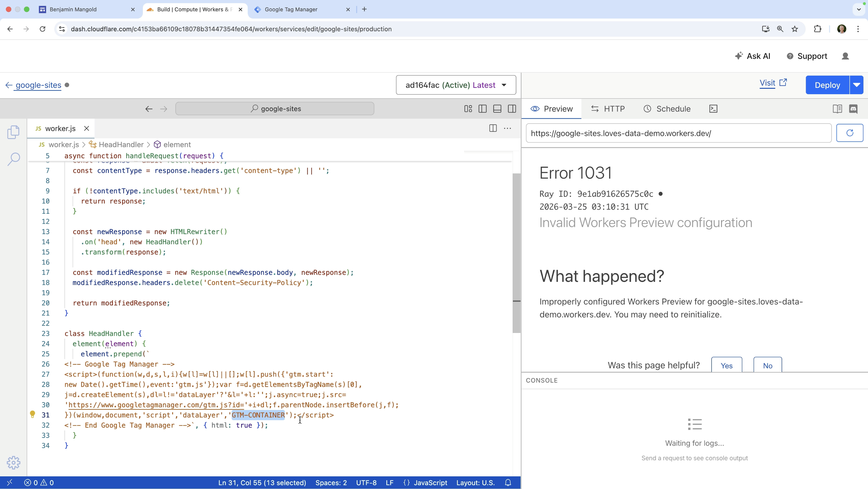Open the version dropdown ad164fac Active Latest
Viewport: 868px width, 489px height.
pos(456,85)
